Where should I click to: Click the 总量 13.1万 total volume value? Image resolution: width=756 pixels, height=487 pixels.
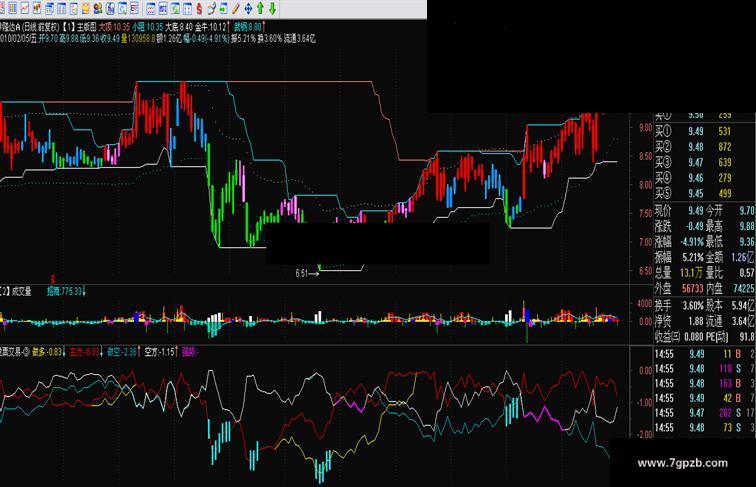691,273
